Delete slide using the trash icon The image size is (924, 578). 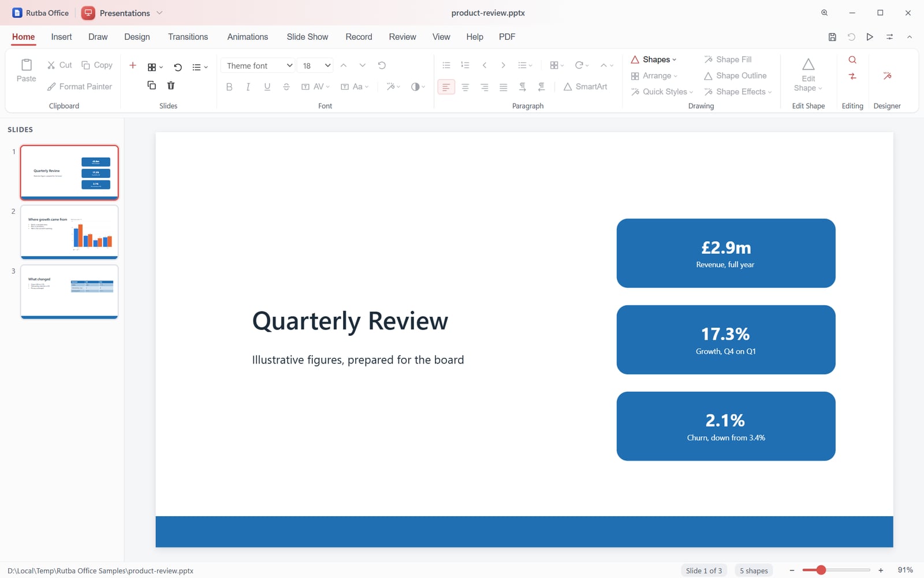pos(171,86)
